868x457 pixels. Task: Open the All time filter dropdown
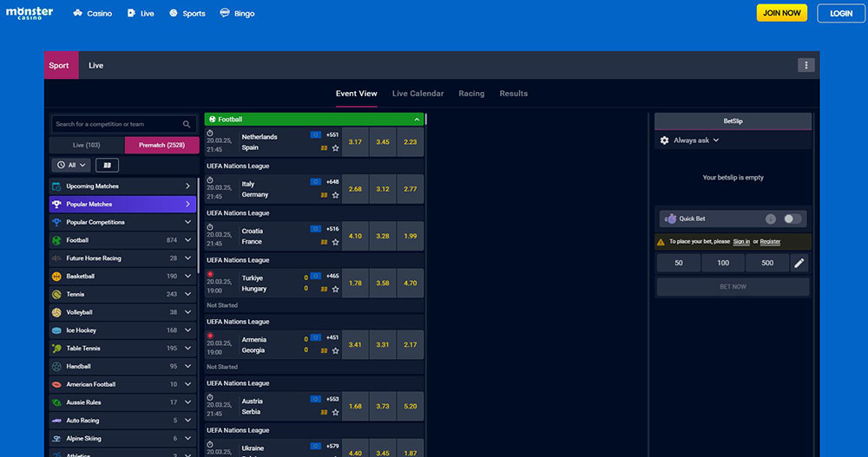(71, 165)
